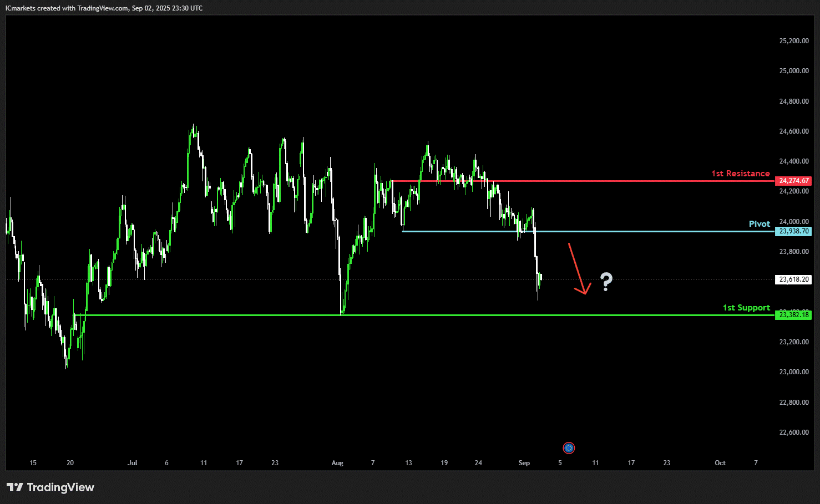
Task: Click the 23,938.70 pivot price tag
Action: (793, 231)
